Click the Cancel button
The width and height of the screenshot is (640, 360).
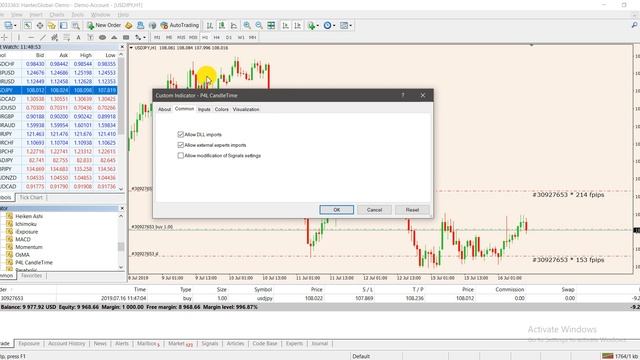pyautogui.click(x=374, y=210)
